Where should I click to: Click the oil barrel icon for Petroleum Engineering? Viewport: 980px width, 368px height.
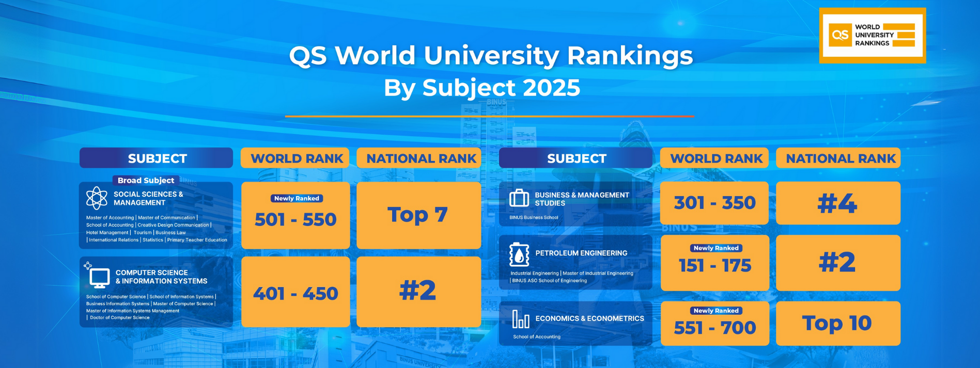[x=519, y=254]
